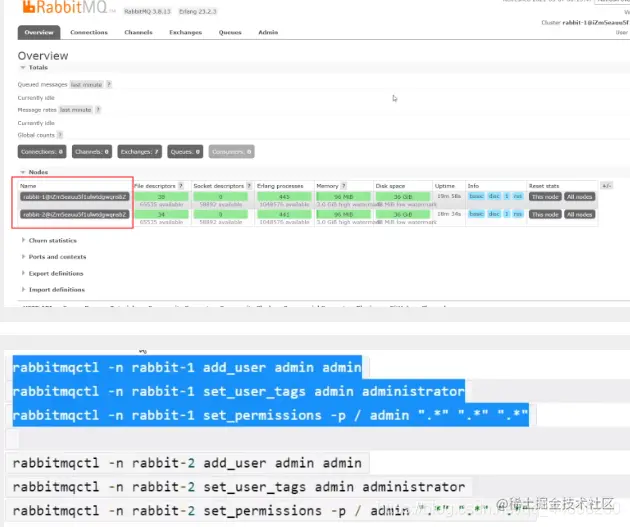Click the 'Erlang 23.2.3' version label
The image size is (630, 527).
(198, 12)
